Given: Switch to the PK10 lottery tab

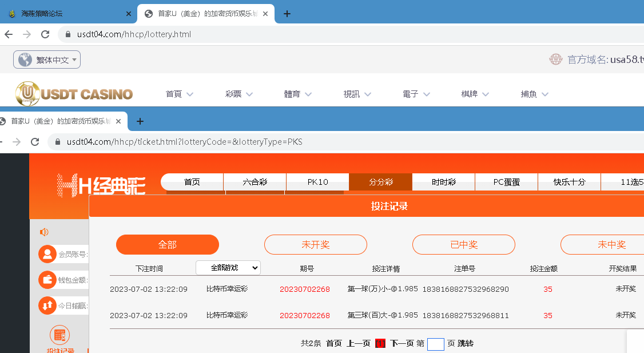Looking at the screenshot, I should pos(317,182).
